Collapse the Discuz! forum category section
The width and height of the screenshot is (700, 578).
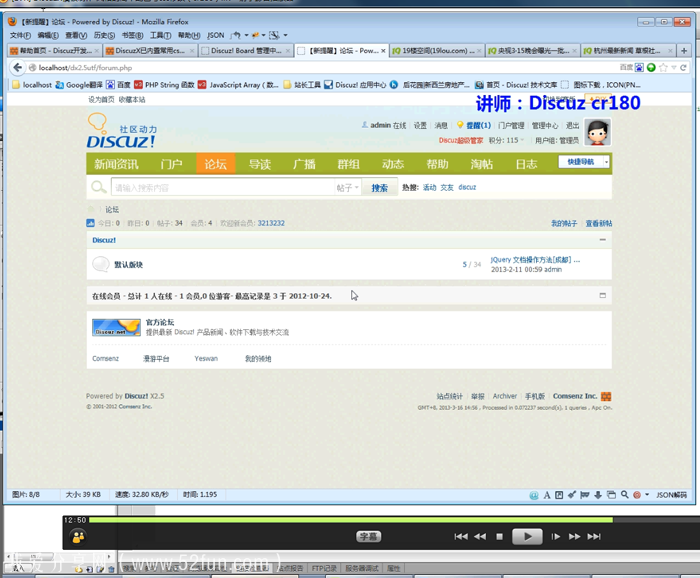603,240
